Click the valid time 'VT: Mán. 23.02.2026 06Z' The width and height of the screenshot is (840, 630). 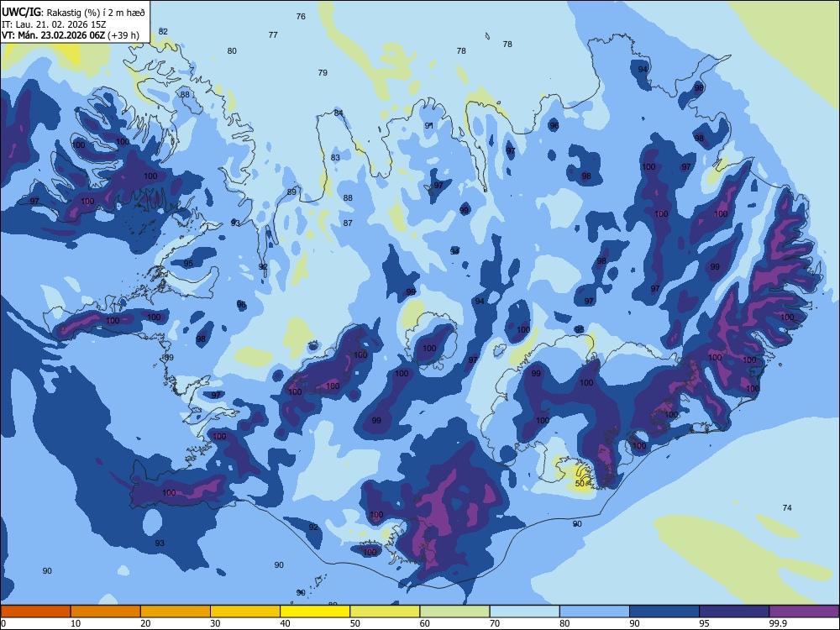point(54,35)
